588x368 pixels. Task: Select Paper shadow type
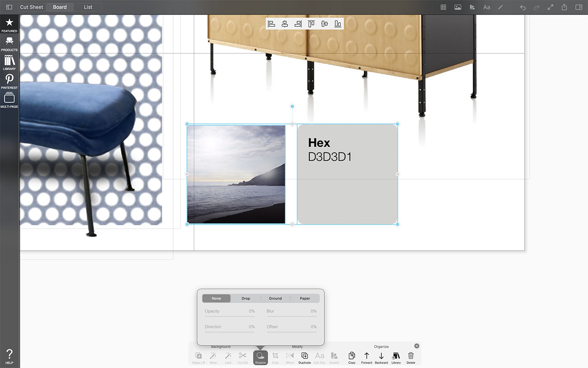click(305, 298)
